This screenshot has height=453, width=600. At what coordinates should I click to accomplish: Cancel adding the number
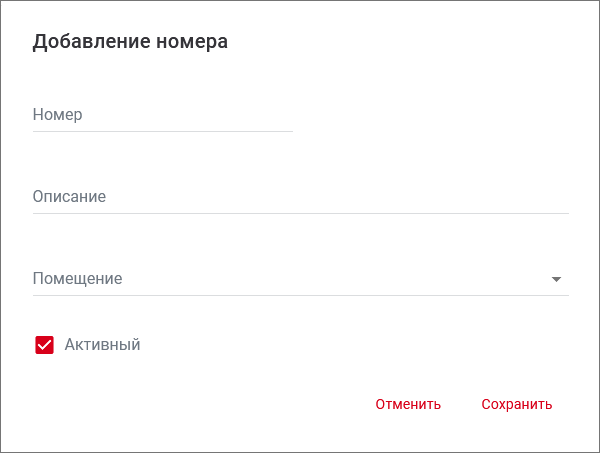[408, 405]
